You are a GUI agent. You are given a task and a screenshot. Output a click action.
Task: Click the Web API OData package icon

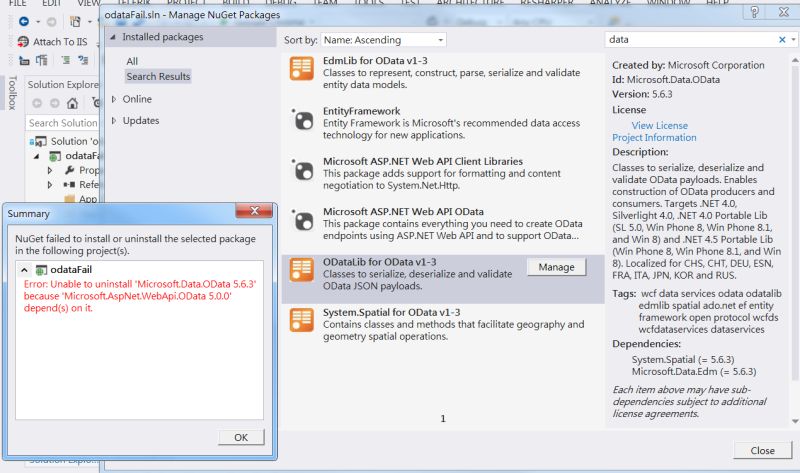pos(303,220)
